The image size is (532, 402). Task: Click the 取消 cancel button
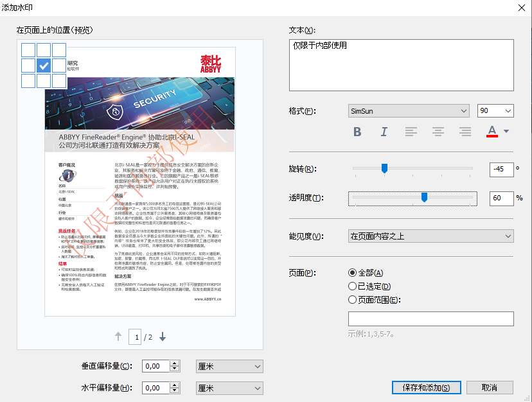click(x=490, y=388)
